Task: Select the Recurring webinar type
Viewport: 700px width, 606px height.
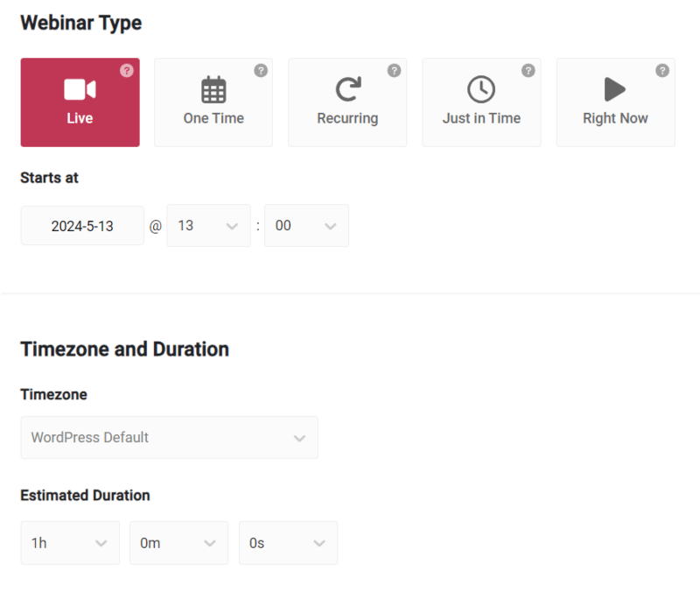Action: (347, 102)
